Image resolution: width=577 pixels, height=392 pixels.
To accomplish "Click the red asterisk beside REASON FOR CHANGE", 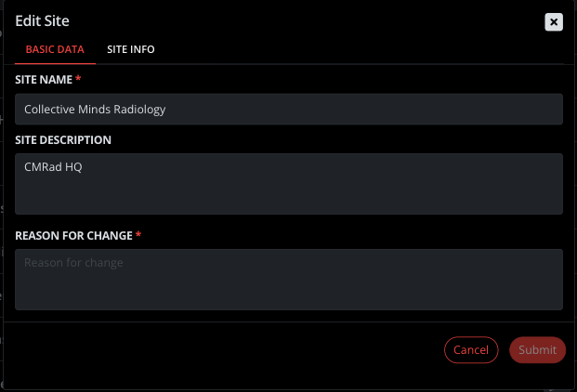I will click(x=138, y=234).
